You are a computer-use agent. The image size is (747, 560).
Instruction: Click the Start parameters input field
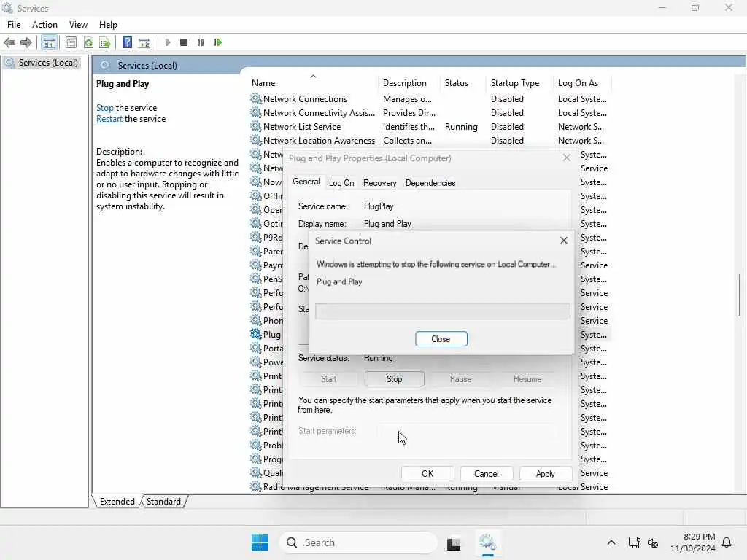[x=468, y=432]
